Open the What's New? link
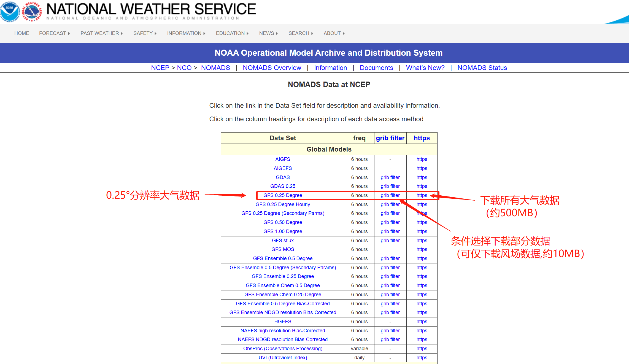Viewport: 629px width, 364px height. [425, 68]
